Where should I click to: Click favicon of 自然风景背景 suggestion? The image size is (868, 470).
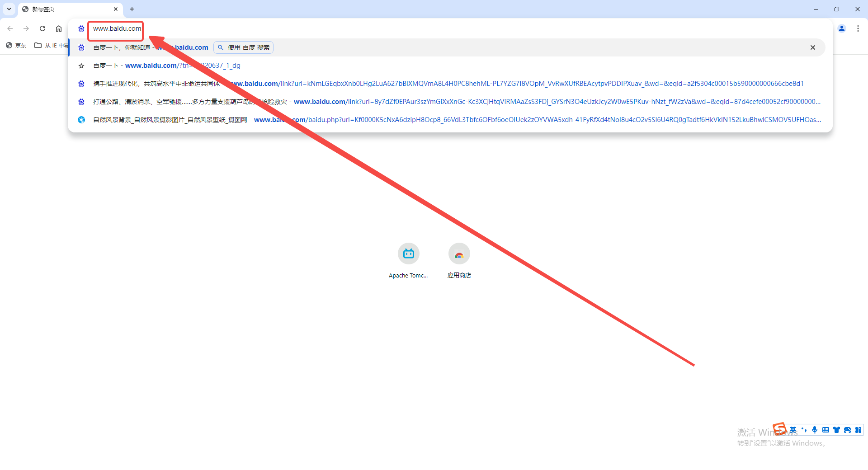81,120
